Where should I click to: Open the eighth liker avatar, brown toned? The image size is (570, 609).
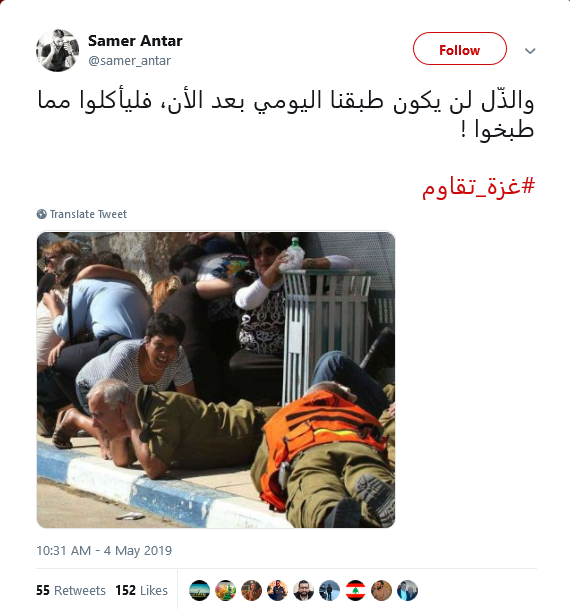[381, 590]
